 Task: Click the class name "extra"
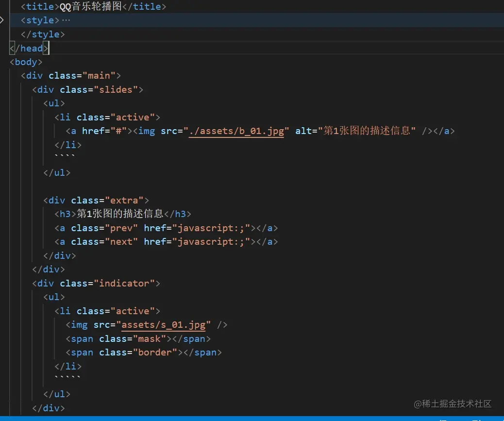[x=124, y=200]
